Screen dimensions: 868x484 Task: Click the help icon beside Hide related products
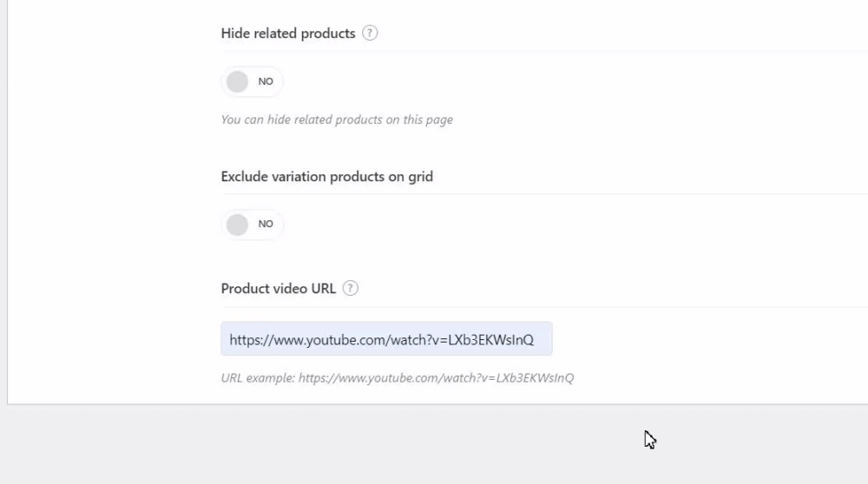point(370,34)
